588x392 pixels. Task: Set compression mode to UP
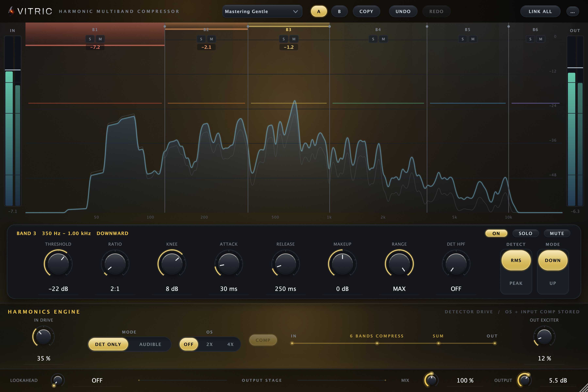tap(553, 283)
